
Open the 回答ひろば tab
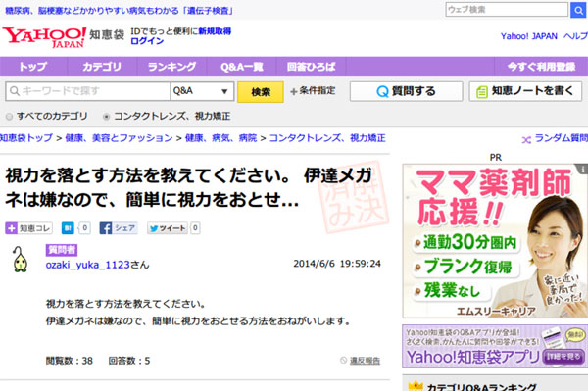[311, 67]
